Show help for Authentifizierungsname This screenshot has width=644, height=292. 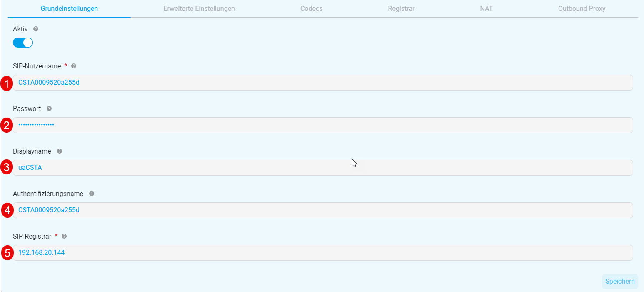pyautogui.click(x=92, y=194)
